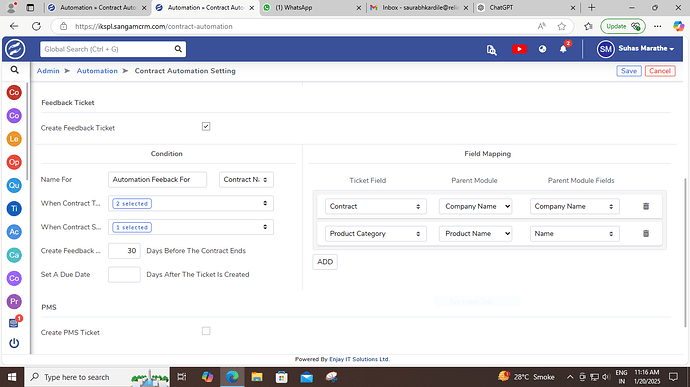
Task: Delete the Contract field mapping row
Action: (x=646, y=206)
